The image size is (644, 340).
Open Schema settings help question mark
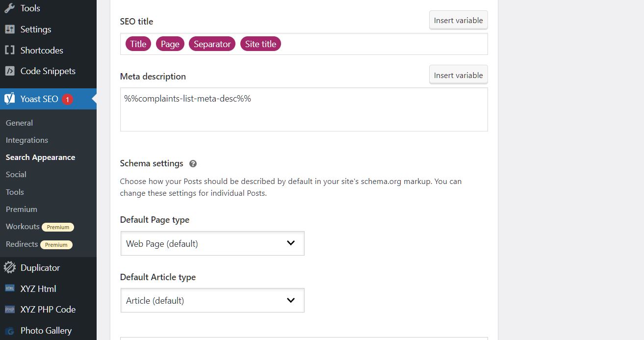coord(193,164)
